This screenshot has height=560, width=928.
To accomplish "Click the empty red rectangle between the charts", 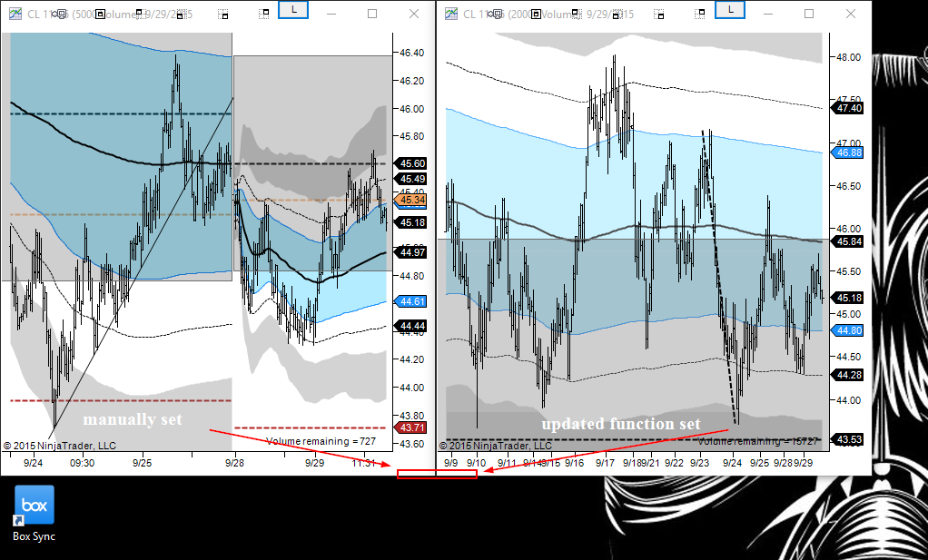I will pyautogui.click(x=437, y=474).
